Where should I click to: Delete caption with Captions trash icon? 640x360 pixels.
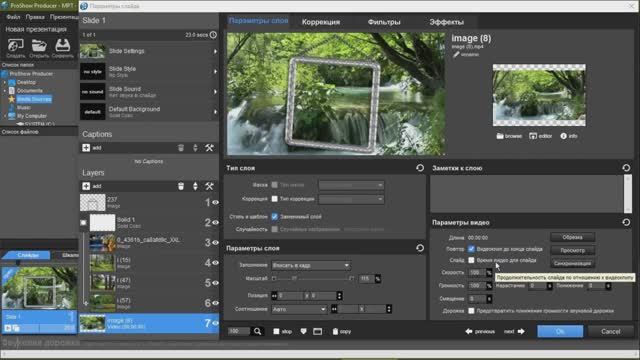point(181,148)
